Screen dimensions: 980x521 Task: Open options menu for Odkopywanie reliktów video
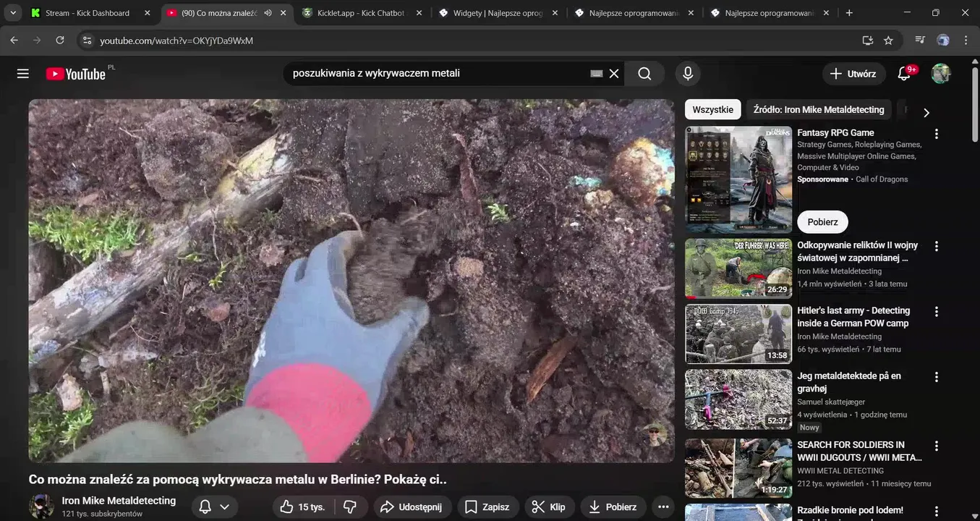tap(937, 246)
